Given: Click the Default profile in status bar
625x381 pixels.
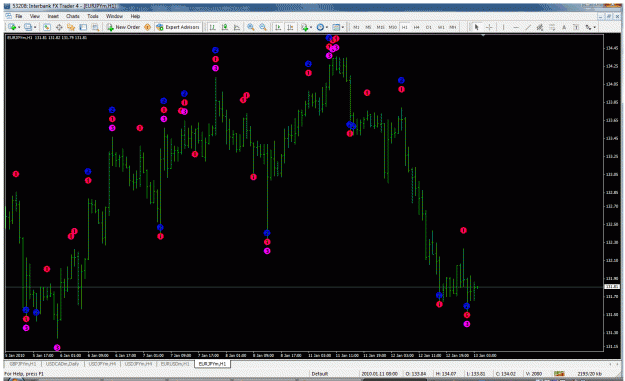Looking at the screenshot, I should coord(320,374).
